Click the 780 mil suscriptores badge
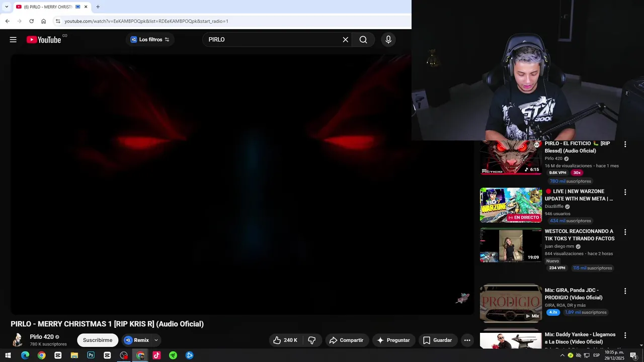Screen dimensions: 644x362 tap(571, 181)
